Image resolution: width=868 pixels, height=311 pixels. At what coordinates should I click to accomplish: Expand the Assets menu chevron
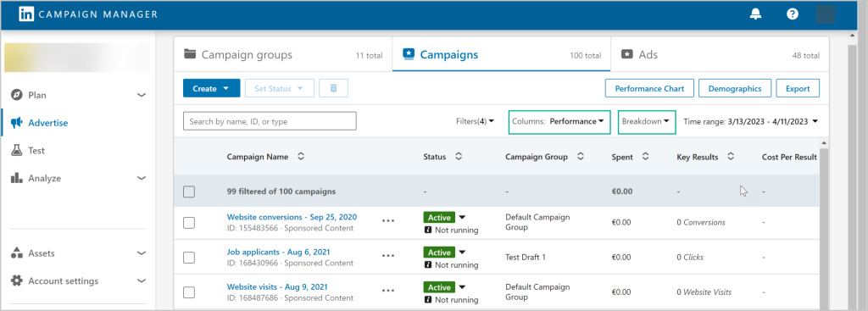[x=142, y=253]
